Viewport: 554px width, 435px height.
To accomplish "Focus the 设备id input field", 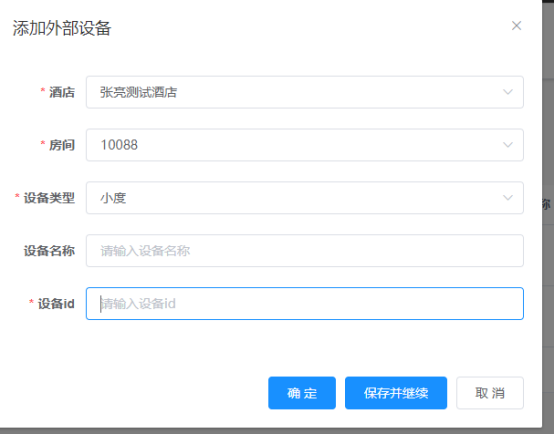I will [305, 304].
